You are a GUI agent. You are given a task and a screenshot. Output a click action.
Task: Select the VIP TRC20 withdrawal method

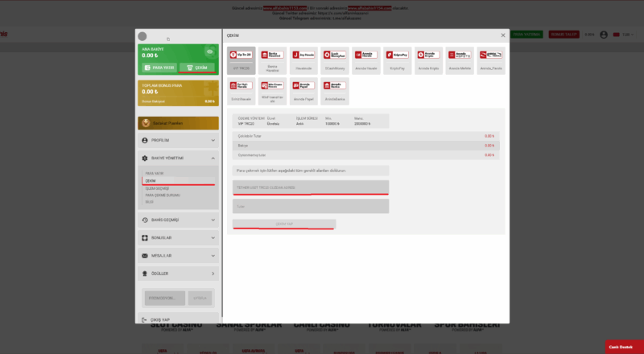click(241, 60)
